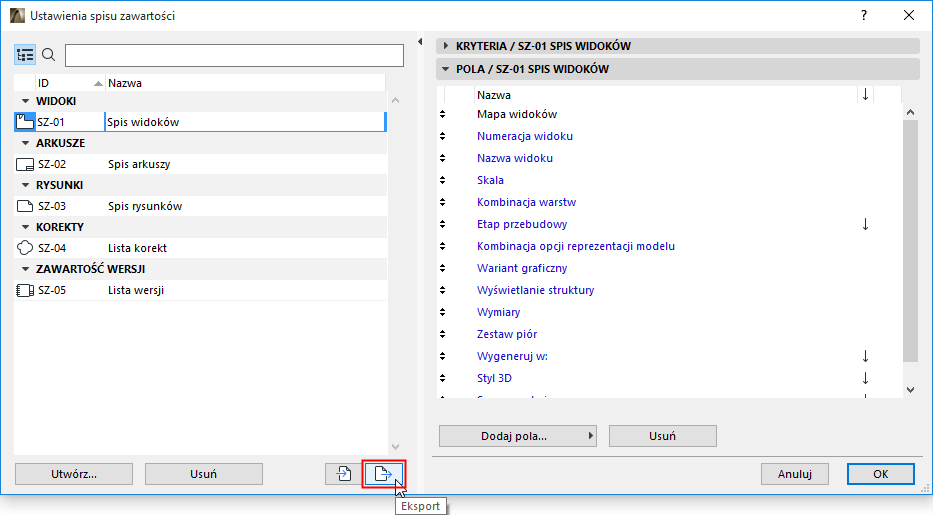The image size is (933, 515).
Task: Click the search magnifier icon
Action: (x=49, y=55)
